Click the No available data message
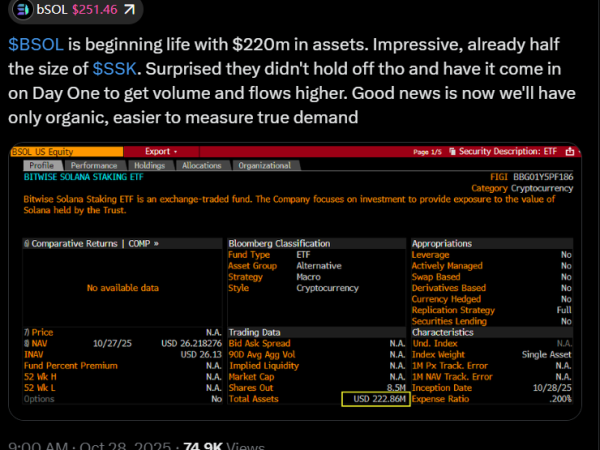 (x=123, y=288)
